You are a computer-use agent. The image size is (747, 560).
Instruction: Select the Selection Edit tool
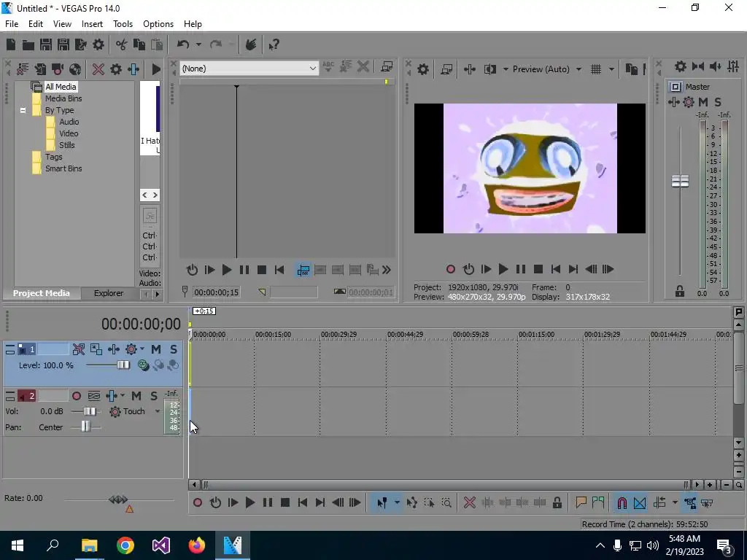point(429,502)
